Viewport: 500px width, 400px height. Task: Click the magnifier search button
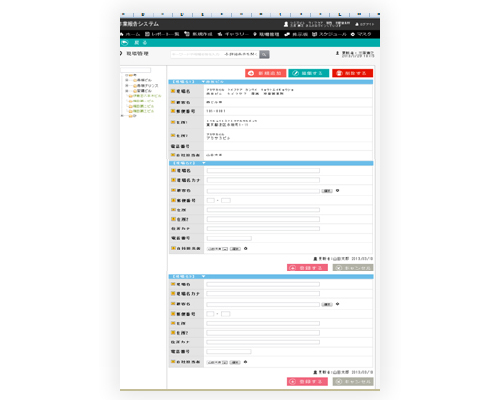coord(264,54)
